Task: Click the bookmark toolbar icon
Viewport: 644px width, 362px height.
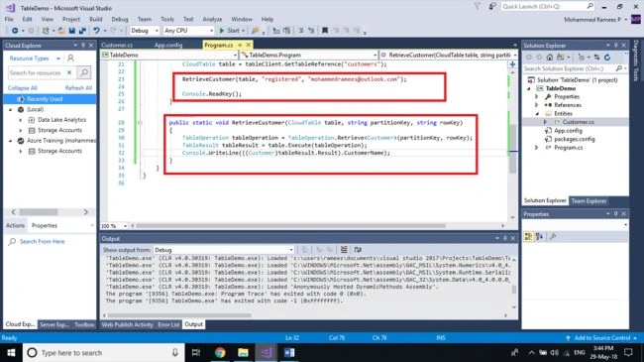Action: (325, 31)
